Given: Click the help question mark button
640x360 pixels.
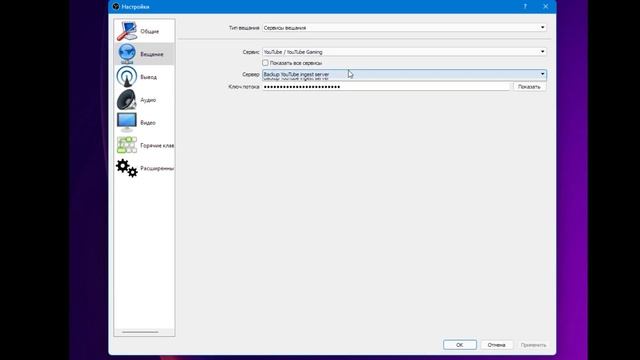Looking at the screenshot, I should point(525,7).
